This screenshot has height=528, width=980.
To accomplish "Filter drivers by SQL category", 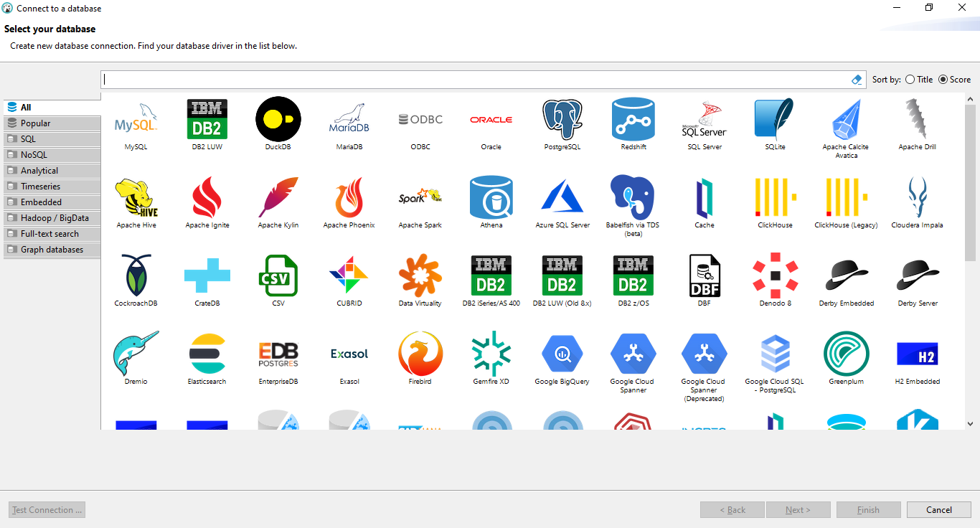I will [52, 139].
